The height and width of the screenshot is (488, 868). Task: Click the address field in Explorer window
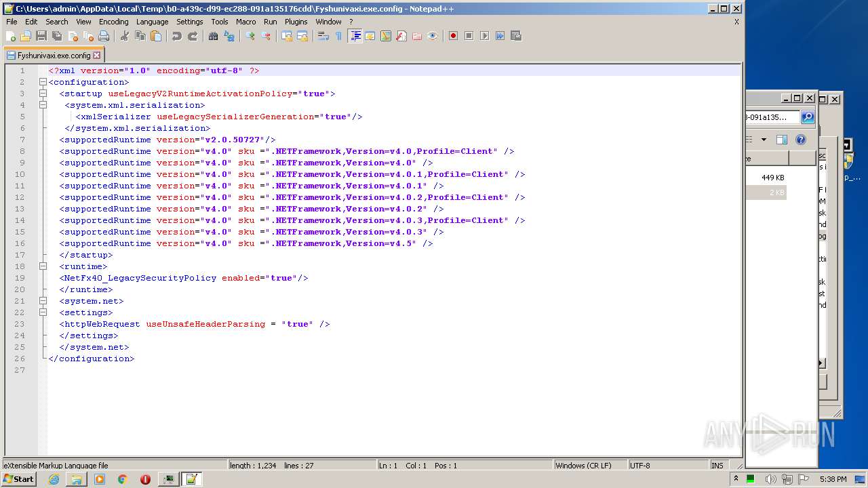(x=772, y=117)
